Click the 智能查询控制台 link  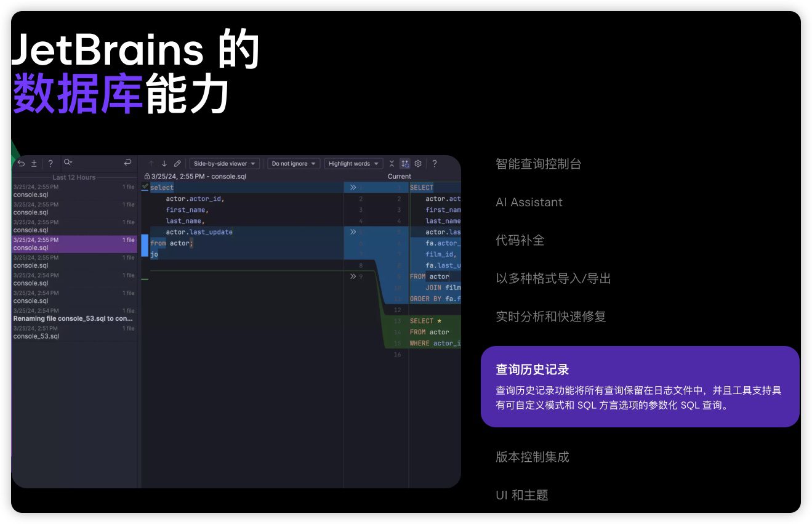538,164
